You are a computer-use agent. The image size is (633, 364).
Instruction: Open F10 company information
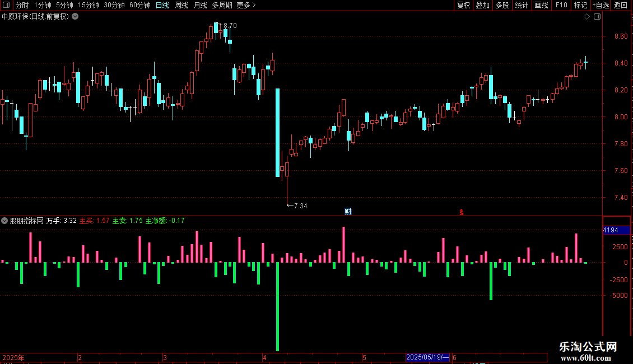[x=561, y=5]
